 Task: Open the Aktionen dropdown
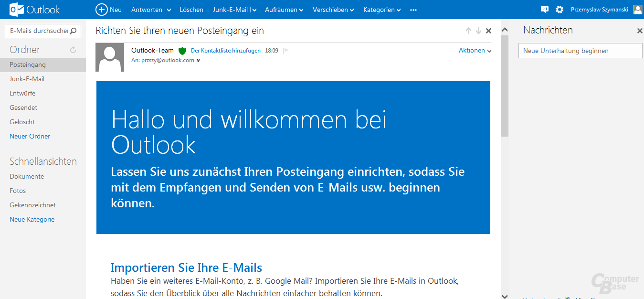tap(475, 50)
